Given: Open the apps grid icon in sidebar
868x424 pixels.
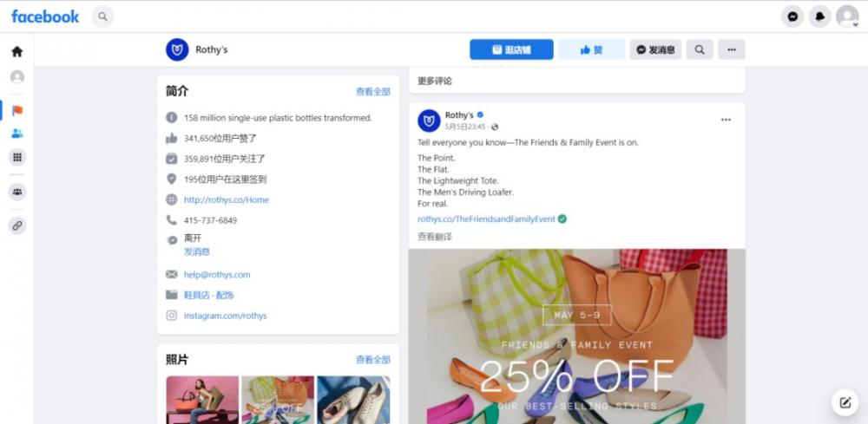Looking at the screenshot, I should [17, 158].
